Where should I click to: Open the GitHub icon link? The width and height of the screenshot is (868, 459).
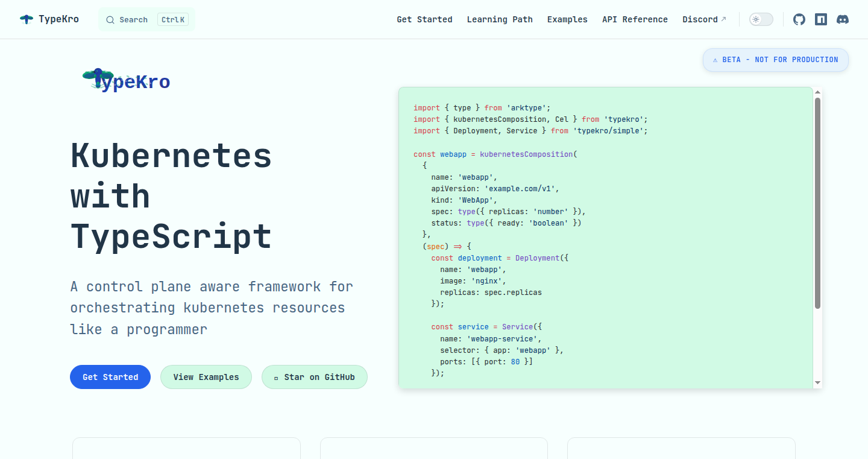click(x=799, y=19)
